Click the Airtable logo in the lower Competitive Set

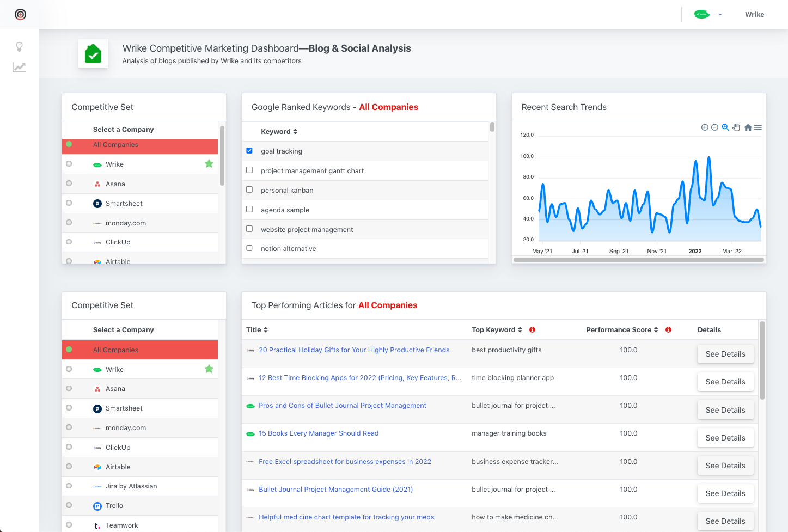tap(97, 467)
